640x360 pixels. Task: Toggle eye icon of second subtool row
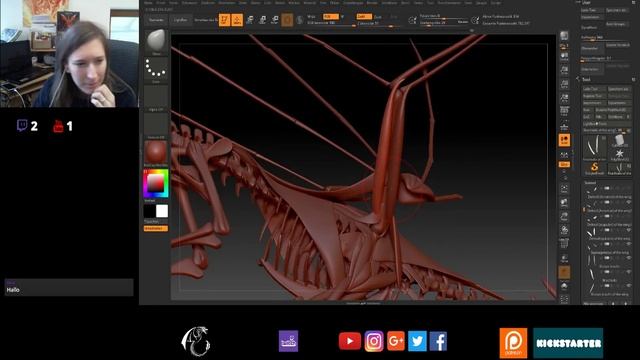point(629,202)
